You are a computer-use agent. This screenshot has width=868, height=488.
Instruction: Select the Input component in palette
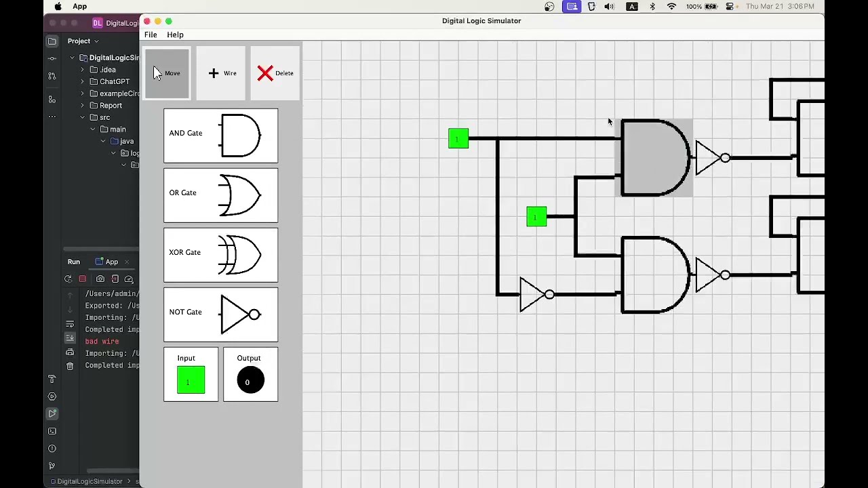click(x=191, y=374)
